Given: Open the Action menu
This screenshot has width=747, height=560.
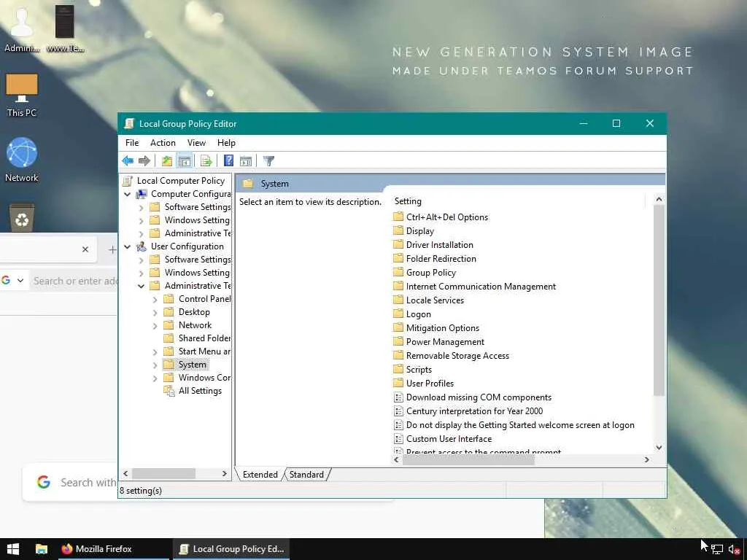Looking at the screenshot, I should 163,143.
